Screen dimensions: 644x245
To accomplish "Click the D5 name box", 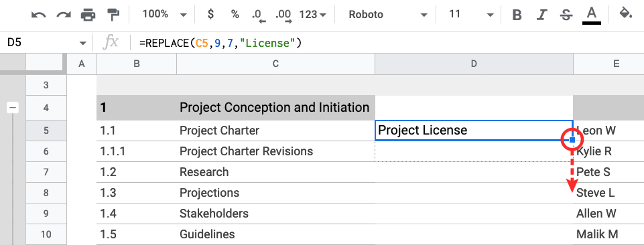I will point(41,42).
